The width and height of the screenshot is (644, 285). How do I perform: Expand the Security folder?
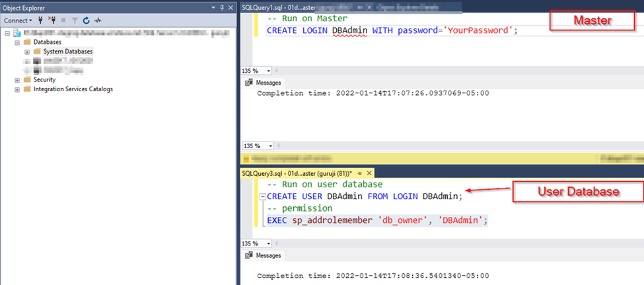pos(17,80)
